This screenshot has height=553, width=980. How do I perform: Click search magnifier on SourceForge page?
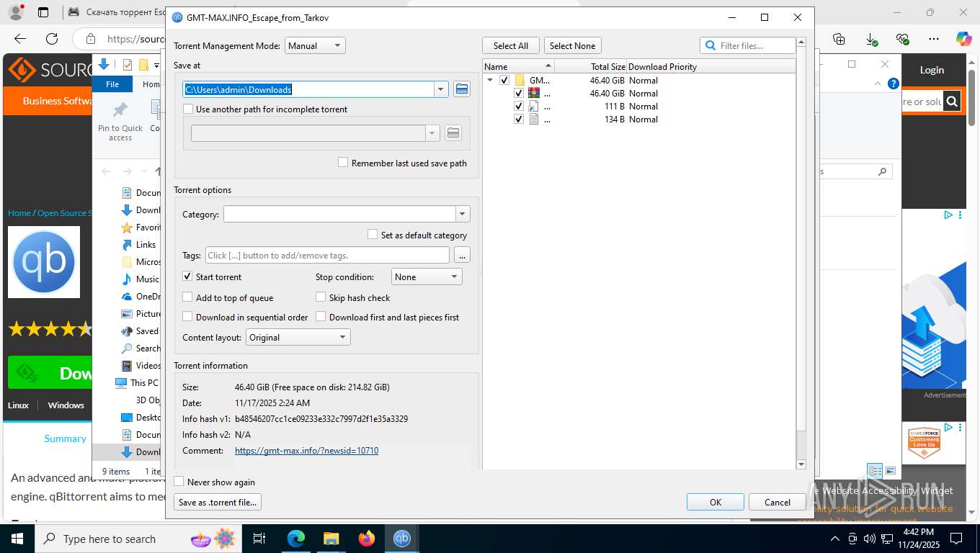pyautogui.click(x=952, y=102)
